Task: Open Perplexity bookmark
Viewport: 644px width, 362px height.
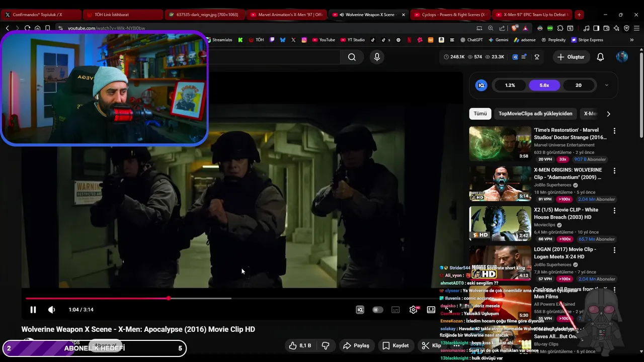Action: (x=553, y=40)
